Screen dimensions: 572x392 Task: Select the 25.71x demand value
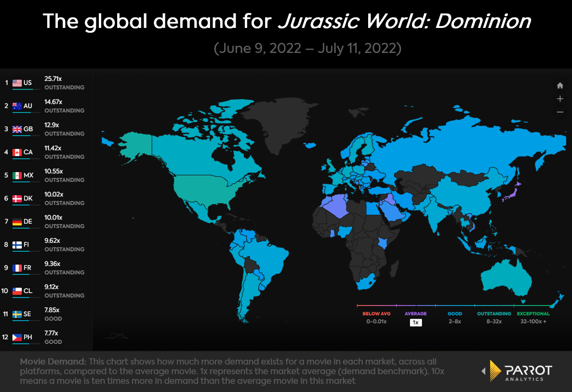tap(53, 79)
